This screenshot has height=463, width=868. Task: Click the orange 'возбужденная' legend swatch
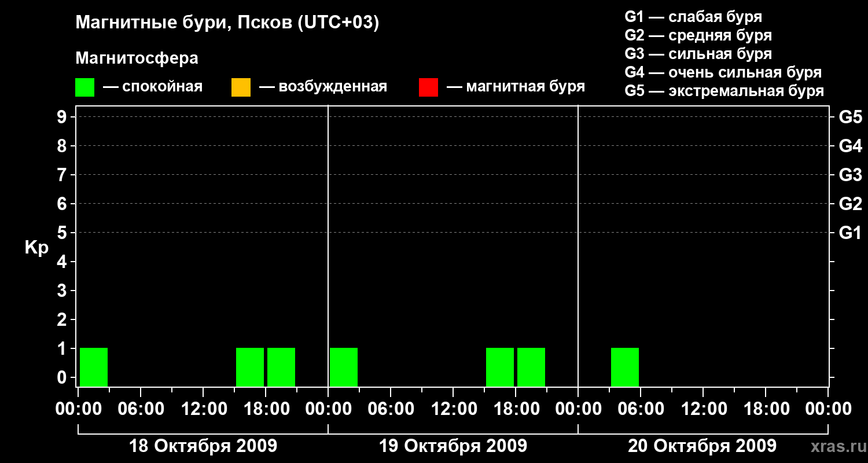point(241,87)
